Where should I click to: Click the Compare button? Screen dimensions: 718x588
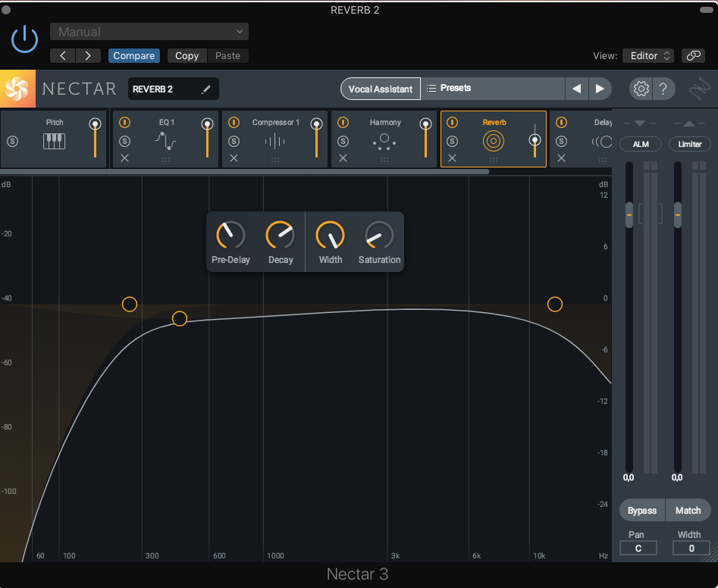(133, 56)
